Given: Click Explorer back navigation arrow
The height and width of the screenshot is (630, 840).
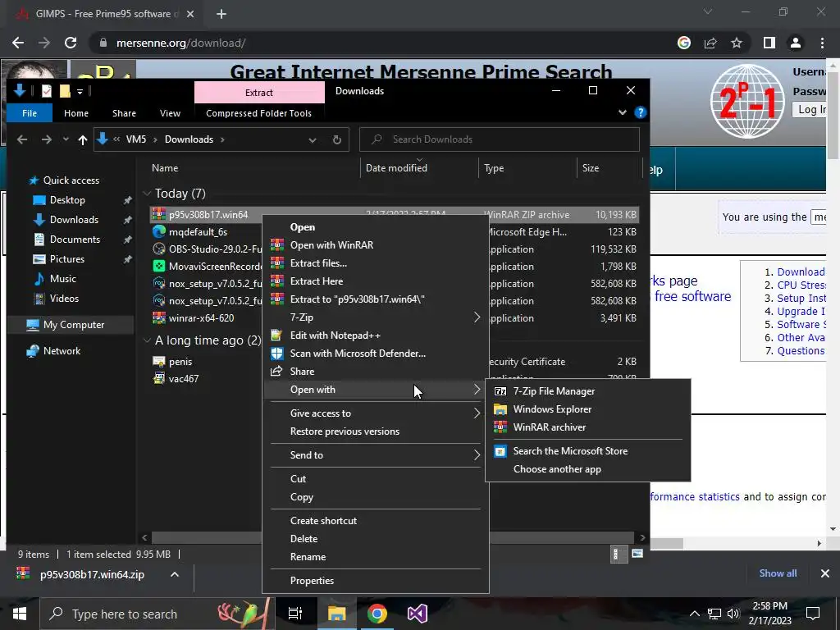Looking at the screenshot, I should pos(22,139).
